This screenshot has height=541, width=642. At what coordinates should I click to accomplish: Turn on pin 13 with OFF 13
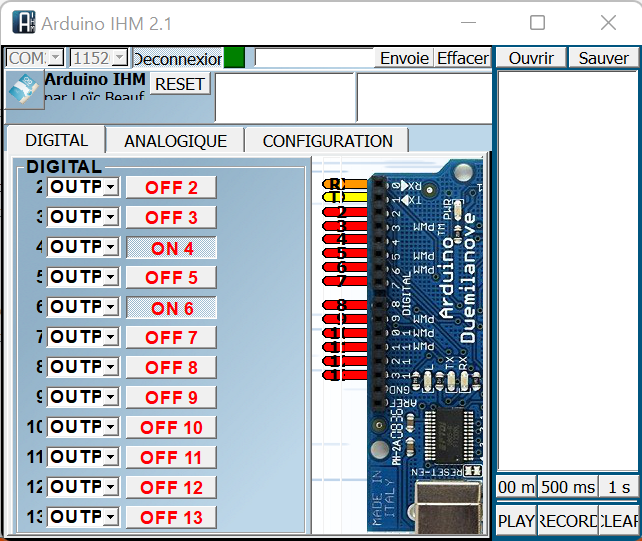point(171,517)
